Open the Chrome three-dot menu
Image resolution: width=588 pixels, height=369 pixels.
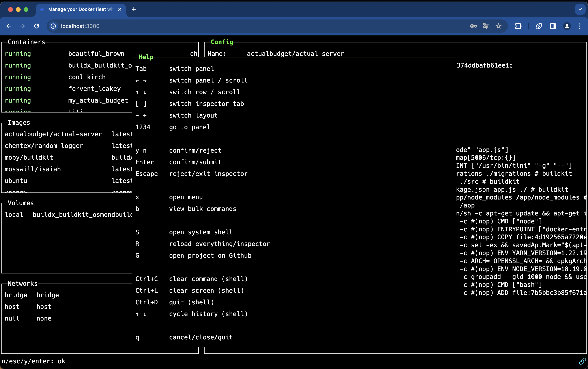pos(580,26)
